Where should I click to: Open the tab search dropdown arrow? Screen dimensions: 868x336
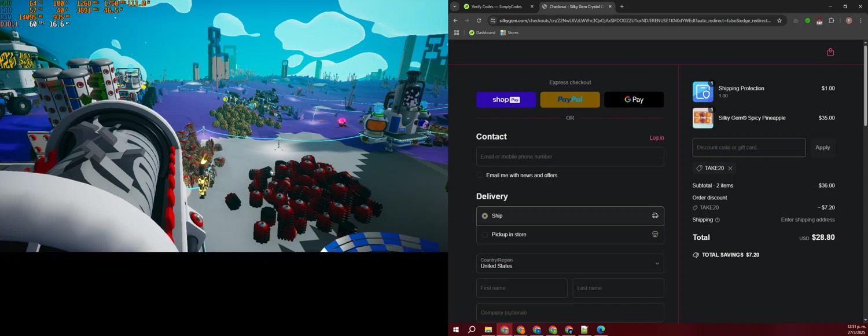click(455, 6)
